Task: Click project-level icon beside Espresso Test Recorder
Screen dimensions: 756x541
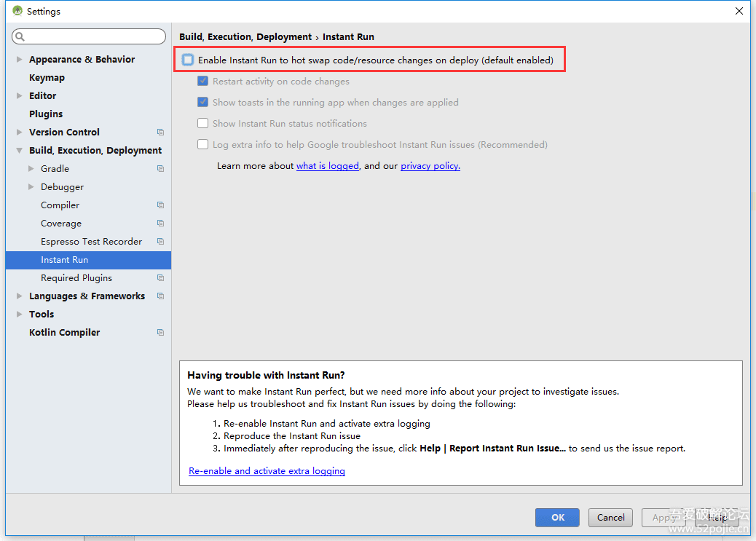Action: 160,242
